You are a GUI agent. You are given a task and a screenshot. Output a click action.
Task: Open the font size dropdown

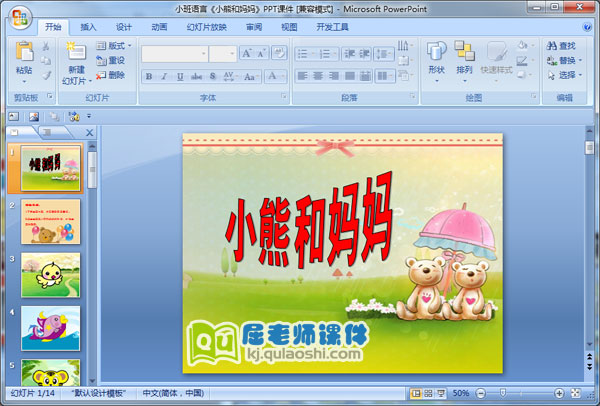(x=232, y=54)
